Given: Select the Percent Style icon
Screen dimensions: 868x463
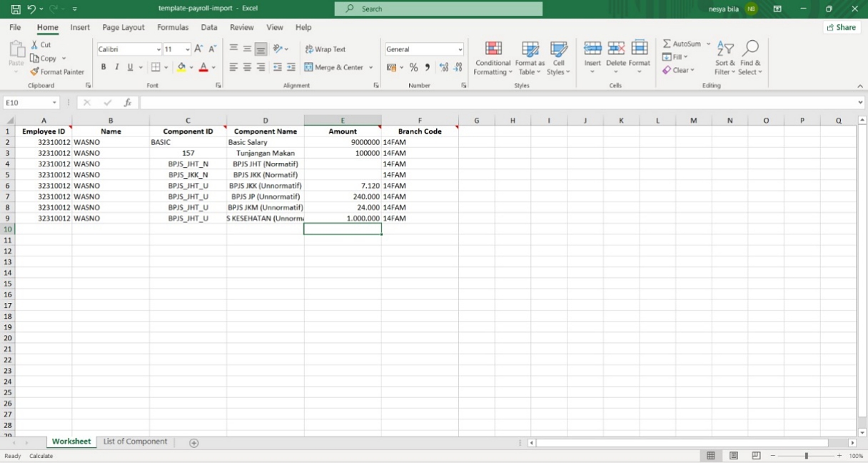Looking at the screenshot, I should (413, 66).
